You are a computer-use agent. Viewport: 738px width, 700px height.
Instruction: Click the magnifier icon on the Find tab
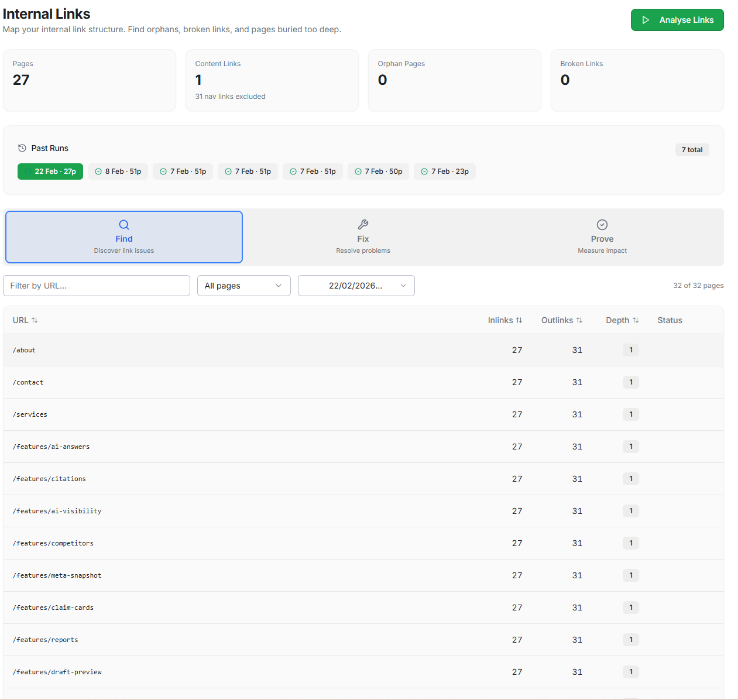pyautogui.click(x=123, y=224)
